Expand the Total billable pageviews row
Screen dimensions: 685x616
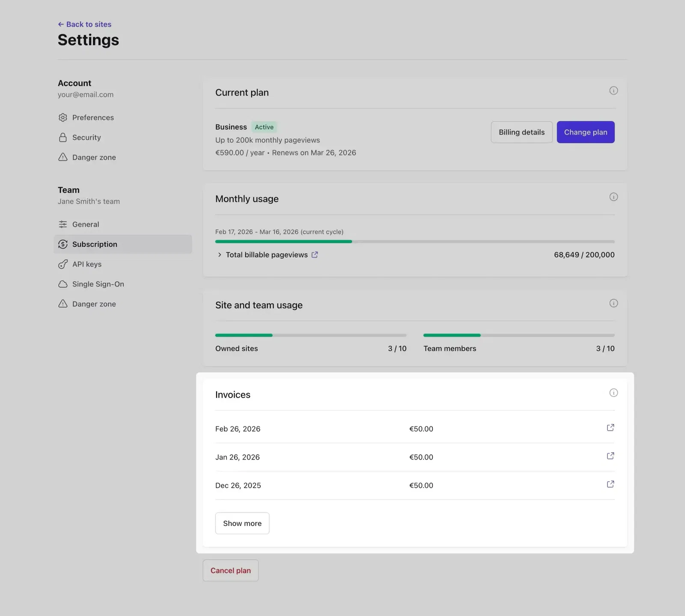pos(219,254)
